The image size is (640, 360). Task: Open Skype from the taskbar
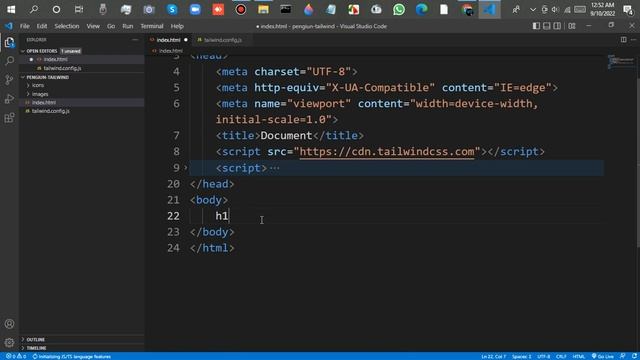[x=172, y=9]
